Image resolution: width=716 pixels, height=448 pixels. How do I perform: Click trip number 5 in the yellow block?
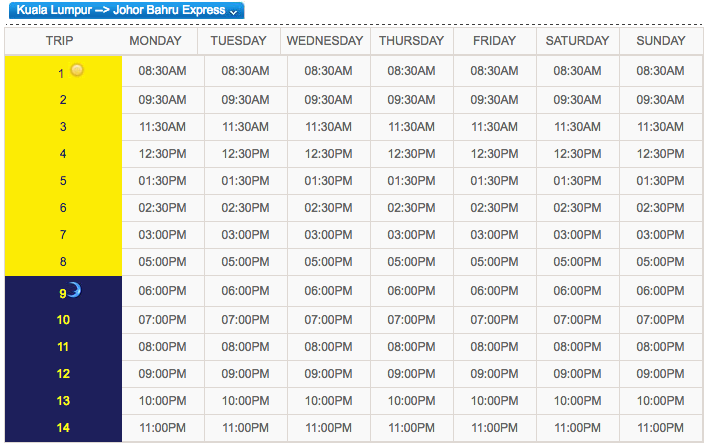pyautogui.click(x=63, y=181)
